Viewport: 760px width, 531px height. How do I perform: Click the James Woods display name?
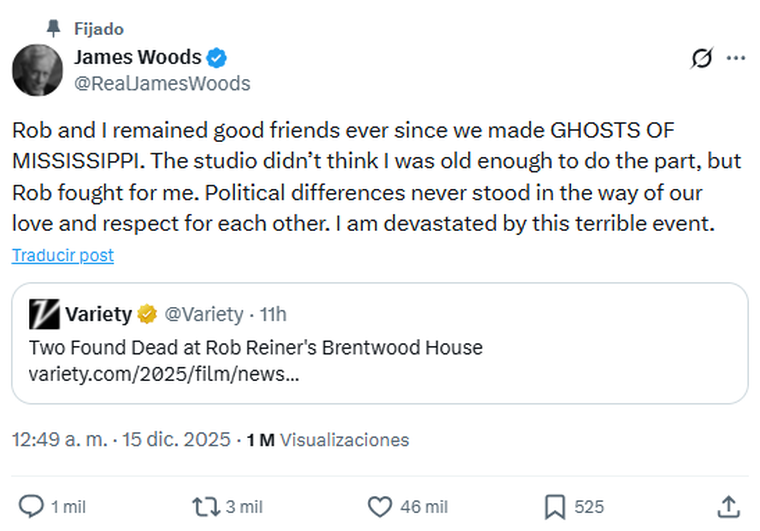point(137,57)
